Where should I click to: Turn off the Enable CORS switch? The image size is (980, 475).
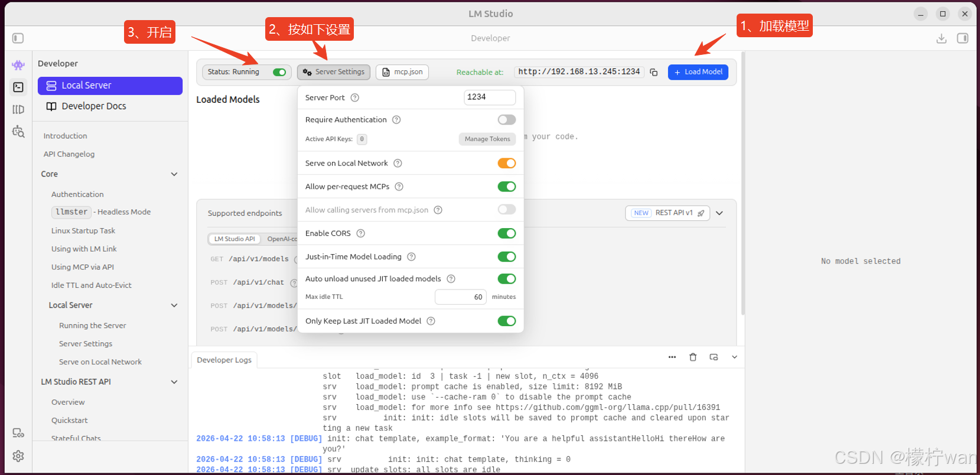pyautogui.click(x=507, y=233)
